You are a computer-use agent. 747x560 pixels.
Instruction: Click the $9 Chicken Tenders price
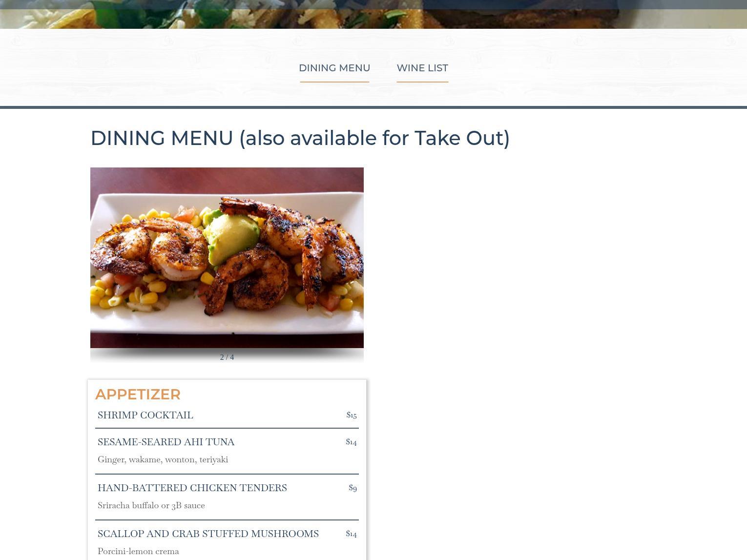[x=353, y=487]
